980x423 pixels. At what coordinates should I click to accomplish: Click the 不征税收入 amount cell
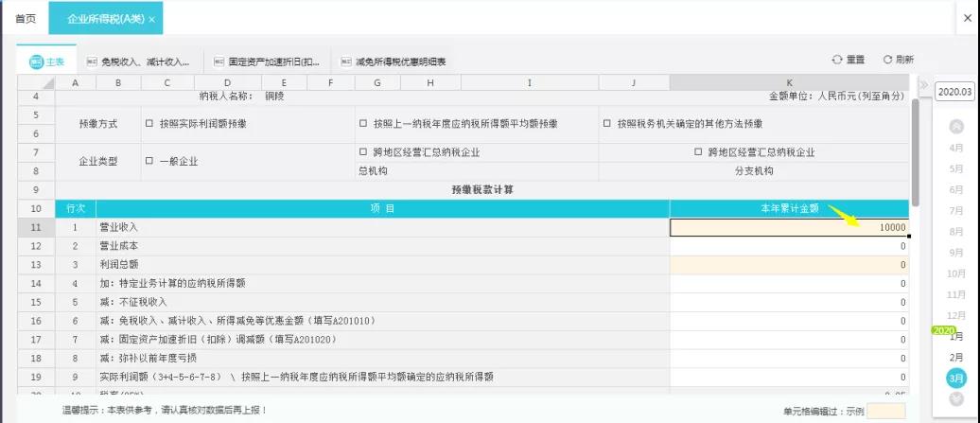(x=789, y=303)
